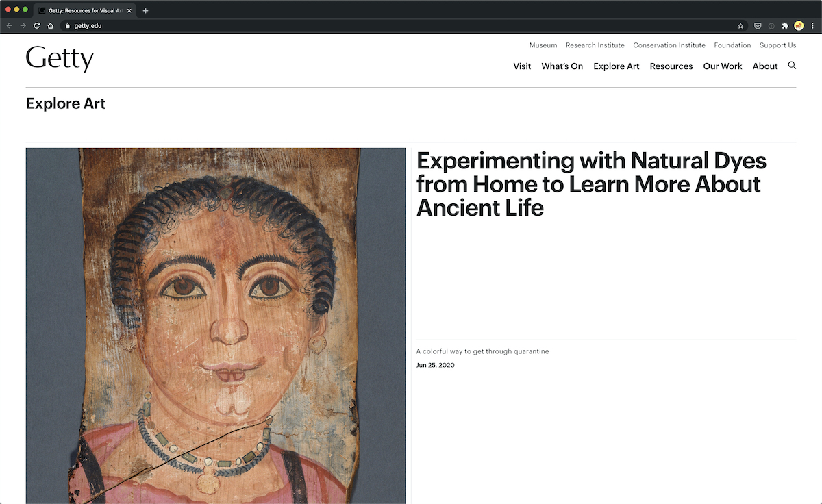This screenshot has height=504, width=822.
Task: Click the mummy portrait article image
Action: click(x=216, y=326)
